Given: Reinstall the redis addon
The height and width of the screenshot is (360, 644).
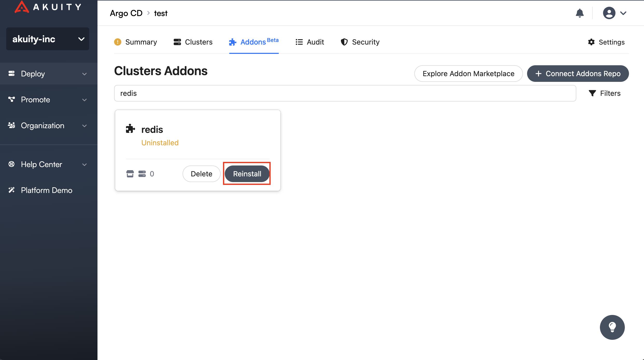Looking at the screenshot, I should click(x=247, y=174).
